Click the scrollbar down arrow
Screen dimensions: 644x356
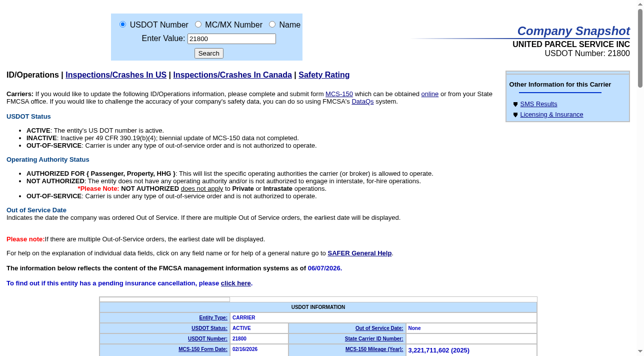tap(640, 351)
